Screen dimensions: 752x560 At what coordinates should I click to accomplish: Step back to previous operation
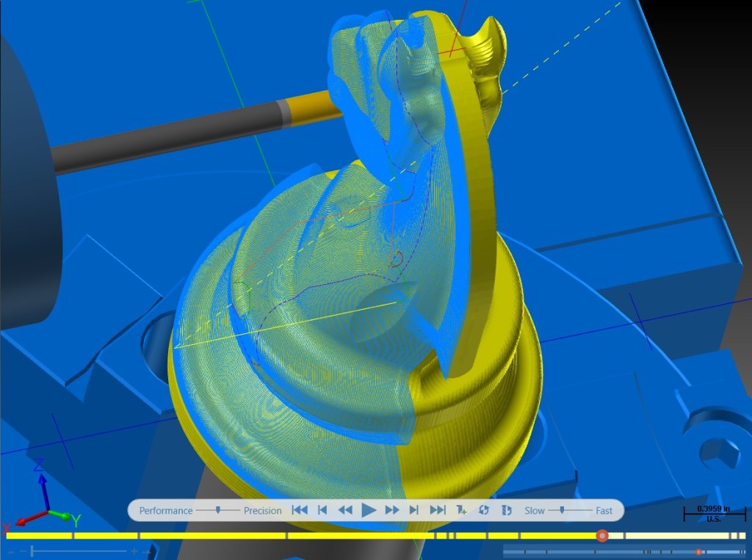(323, 510)
